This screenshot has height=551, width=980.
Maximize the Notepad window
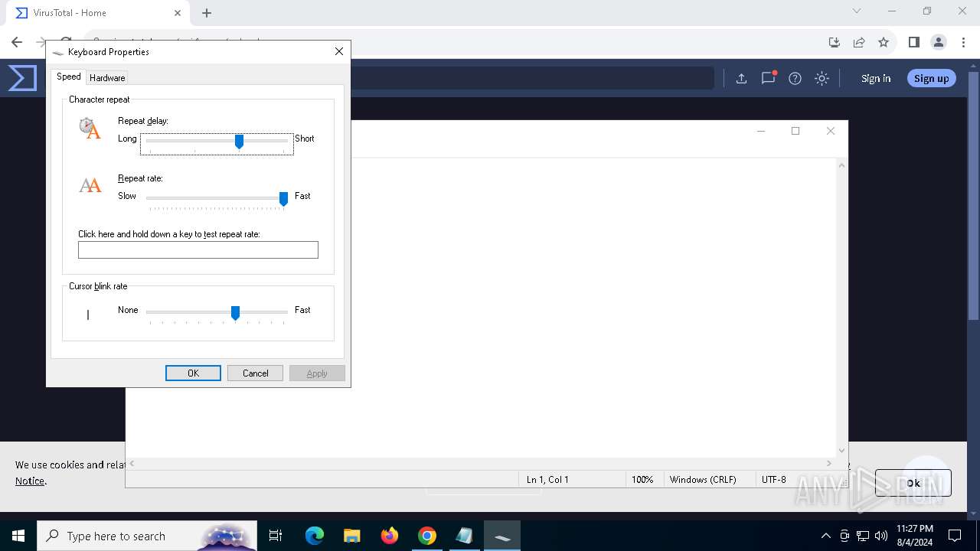point(795,131)
